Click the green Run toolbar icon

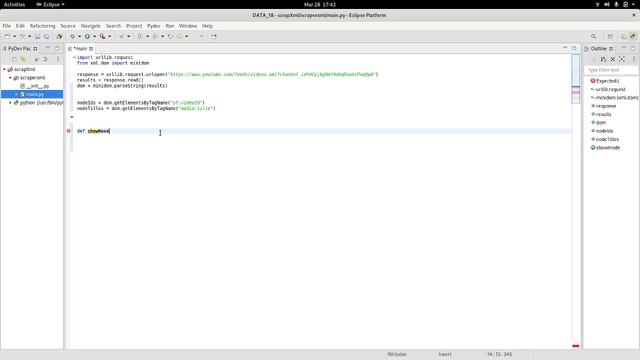[87, 36]
